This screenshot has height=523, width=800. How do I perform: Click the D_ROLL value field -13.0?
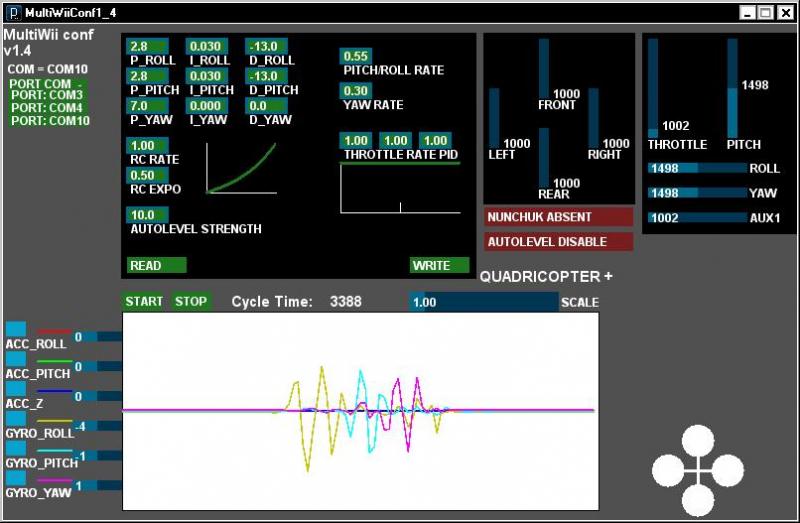(266, 46)
